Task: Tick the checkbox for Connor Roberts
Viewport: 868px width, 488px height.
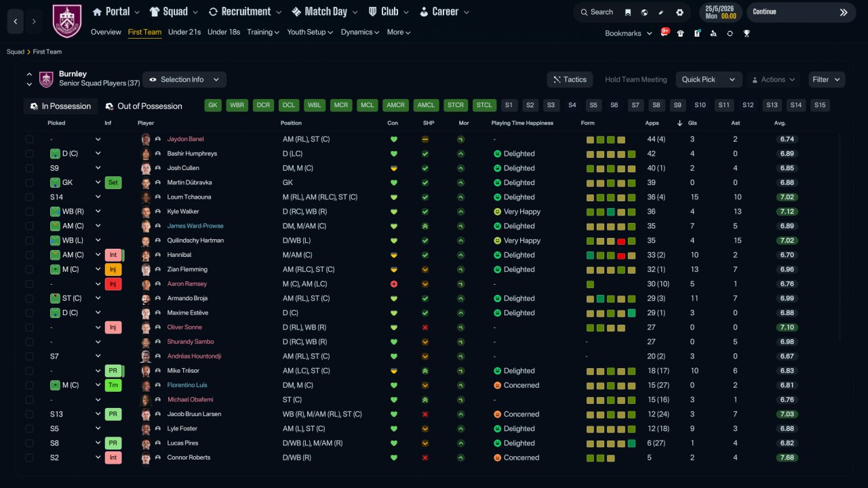Action: [x=29, y=457]
